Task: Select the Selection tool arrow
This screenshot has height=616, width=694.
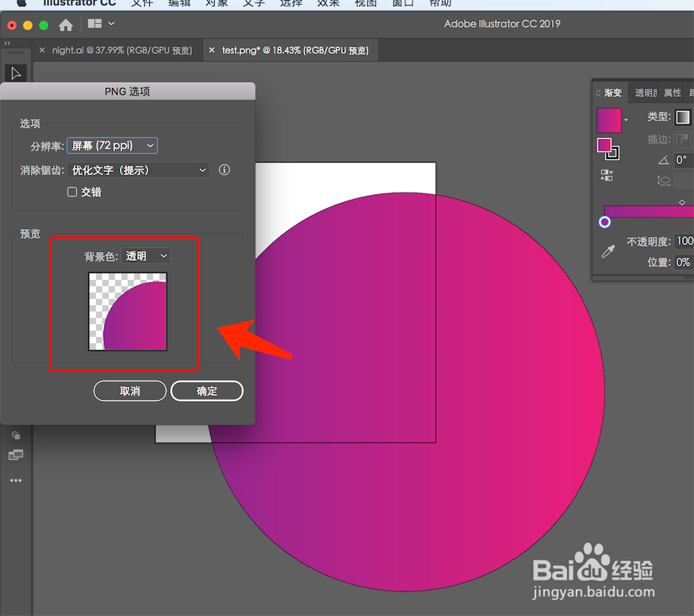Action: (16, 73)
